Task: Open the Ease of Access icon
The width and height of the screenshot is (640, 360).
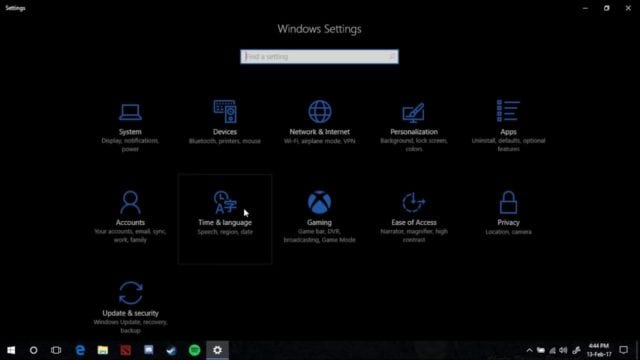Action: point(413,202)
